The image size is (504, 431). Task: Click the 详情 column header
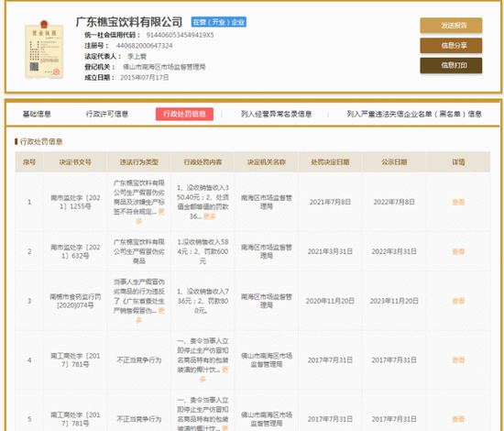click(x=458, y=161)
